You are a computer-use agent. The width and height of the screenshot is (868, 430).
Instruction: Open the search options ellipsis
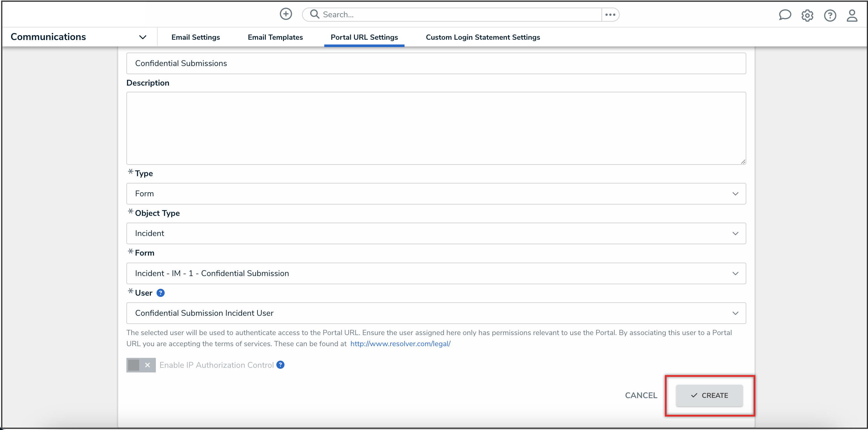[x=610, y=15]
